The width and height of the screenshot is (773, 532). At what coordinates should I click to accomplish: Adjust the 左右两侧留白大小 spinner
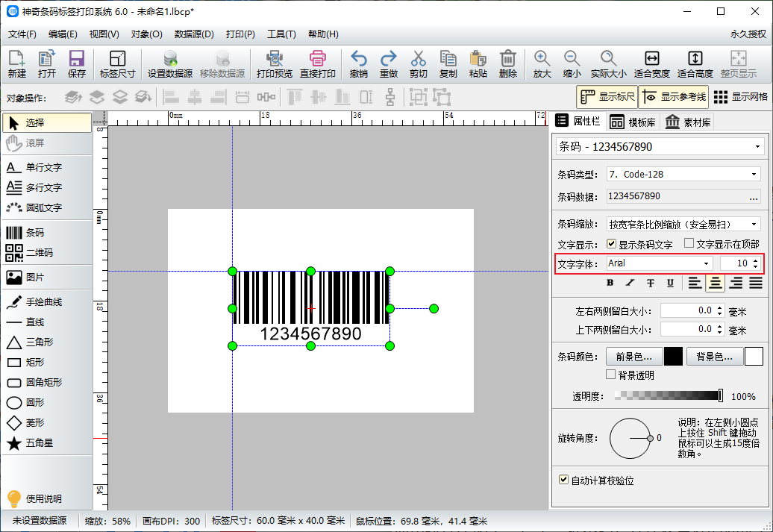coord(720,310)
